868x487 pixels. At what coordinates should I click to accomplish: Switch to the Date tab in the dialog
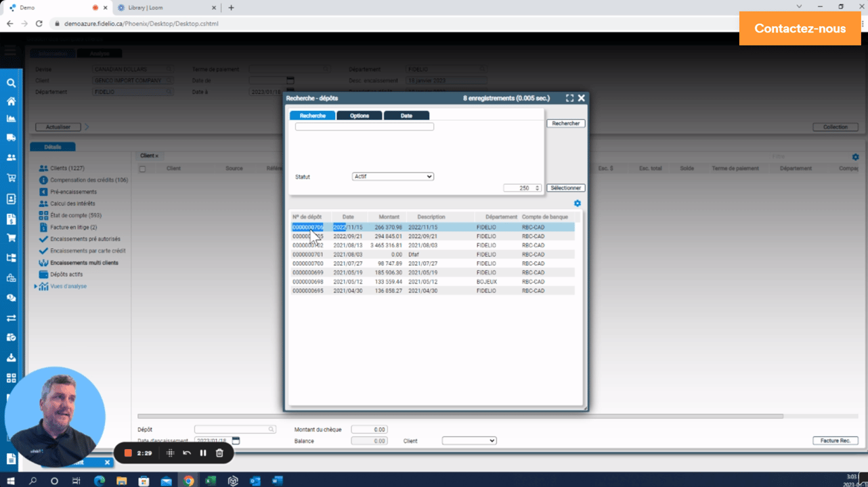pyautogui.click(x=406, y=116)
